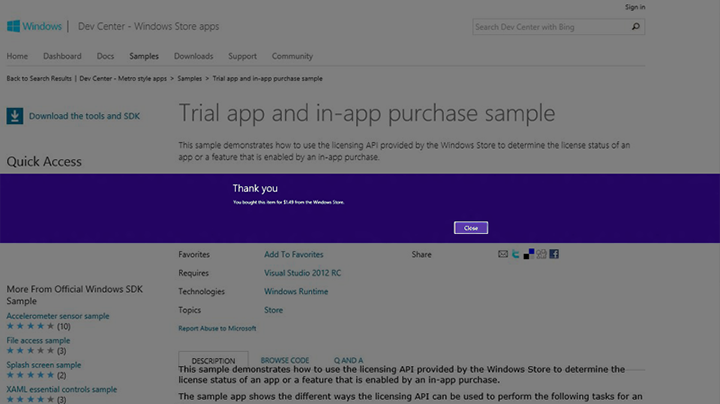Share via the Facebook icon
Image resolution: width=720 pixels, height=404 pixels.
pyautogui.click(x=554, y=254)
